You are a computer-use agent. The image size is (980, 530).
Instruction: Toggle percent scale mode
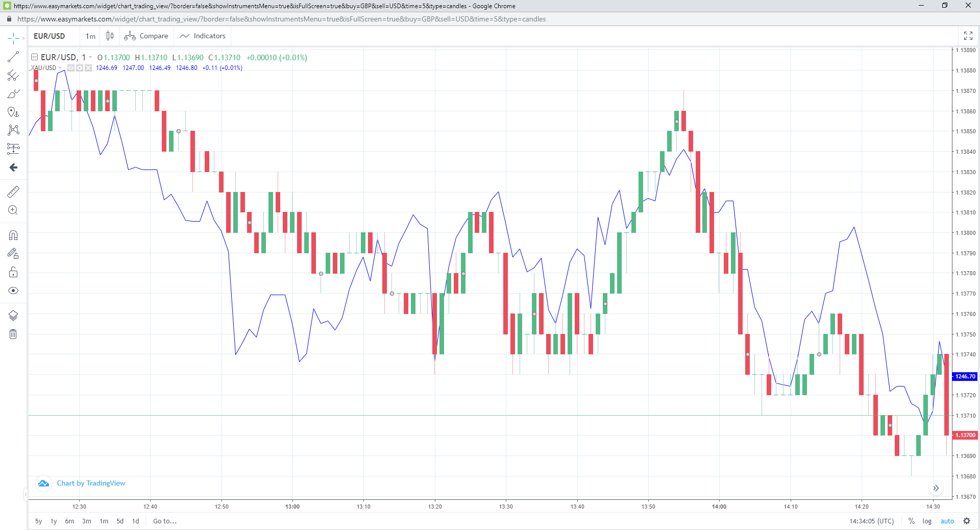(912, 521)
